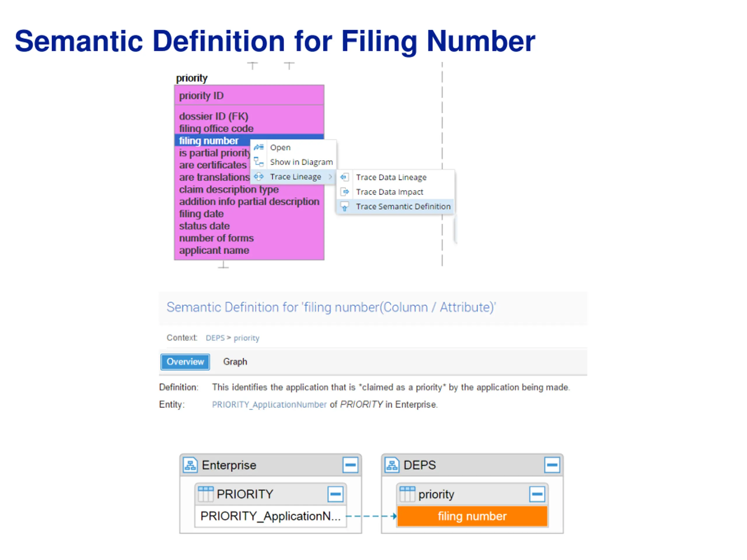Select the number of forms attribute
747x560 pixels.
(217, 238)
